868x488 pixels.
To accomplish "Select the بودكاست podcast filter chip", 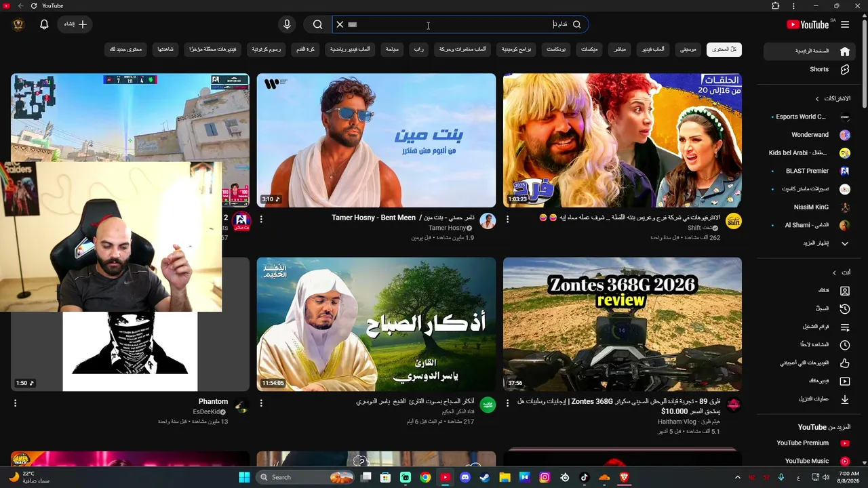I will [x=556, y=49].
